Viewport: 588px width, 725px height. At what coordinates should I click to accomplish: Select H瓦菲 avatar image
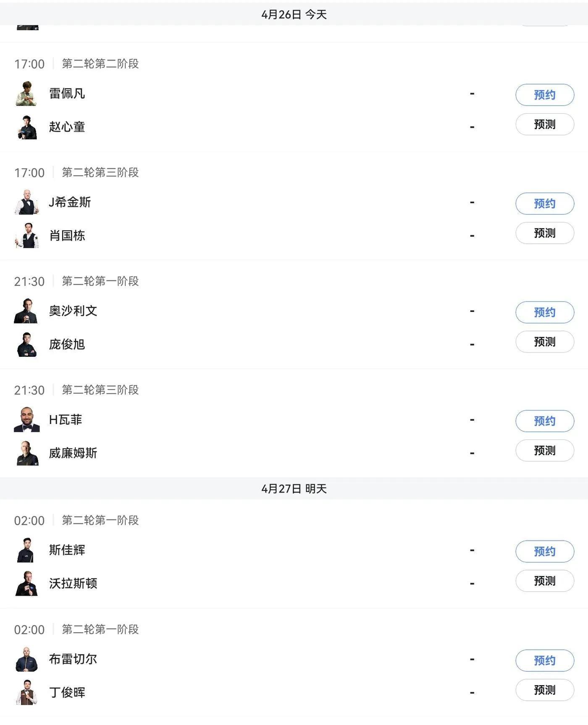point(26,419)
